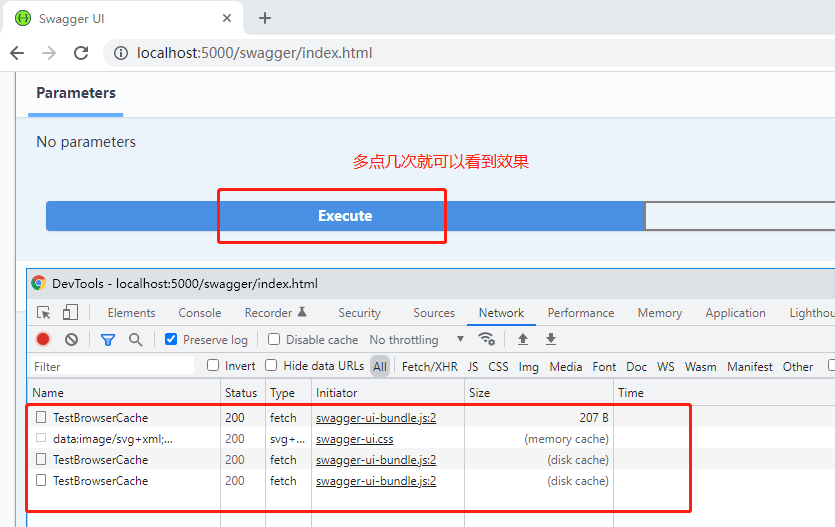Filter by All request types
Image resolution: width=835 pixels, height=527 pixels.
[380, 367]
